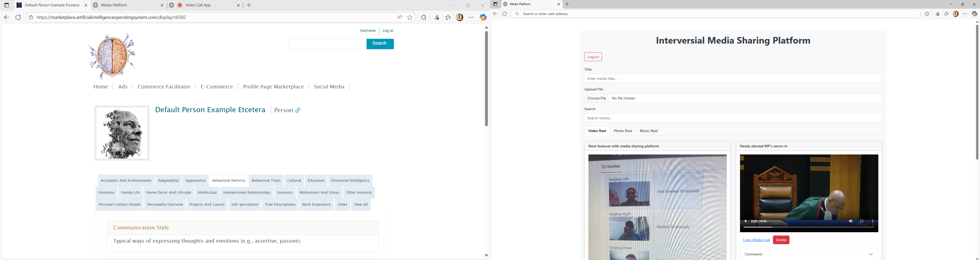This screenshot has width=980, height=260.
Task: Open Copilot in the left browser window
Action: (483, 18)
